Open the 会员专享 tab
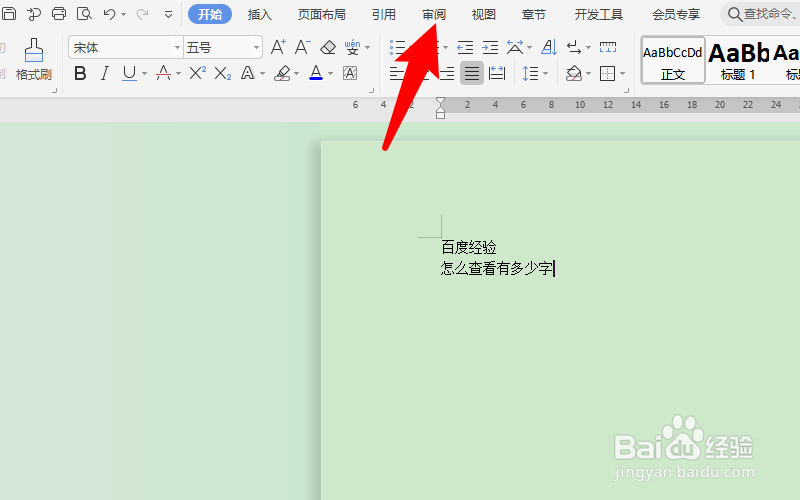Viewport: 800px width, 500px height. click(x=676, y=14)
